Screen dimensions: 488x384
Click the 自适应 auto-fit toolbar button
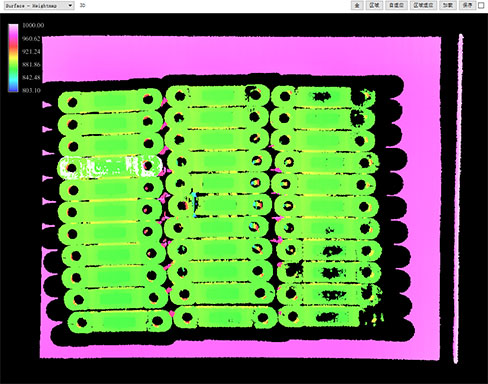coord(396,5)
